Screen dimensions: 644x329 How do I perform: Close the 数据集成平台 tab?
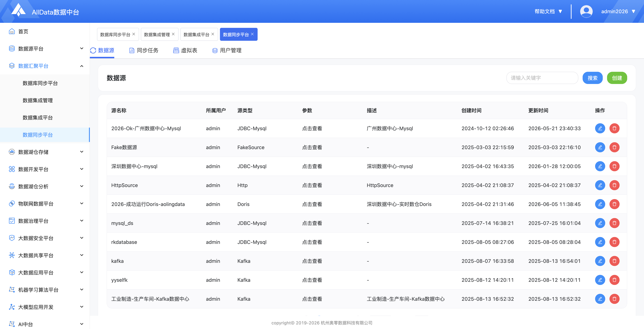pos(213,34)
